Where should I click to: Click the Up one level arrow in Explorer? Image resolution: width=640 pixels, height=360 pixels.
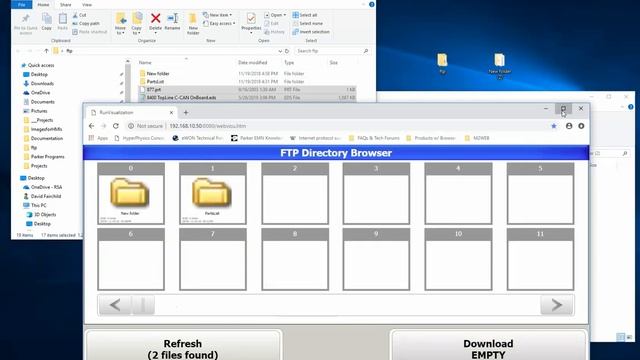tap(46, 51)
